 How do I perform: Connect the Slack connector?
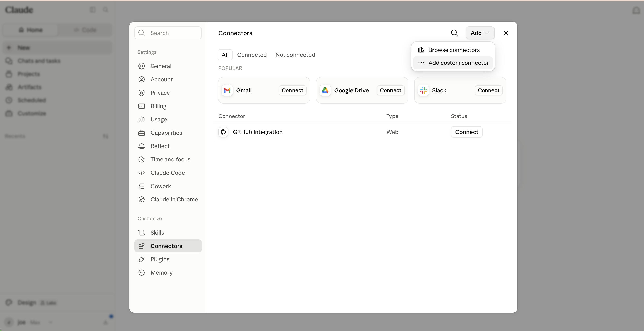click(x=488, y=90)
